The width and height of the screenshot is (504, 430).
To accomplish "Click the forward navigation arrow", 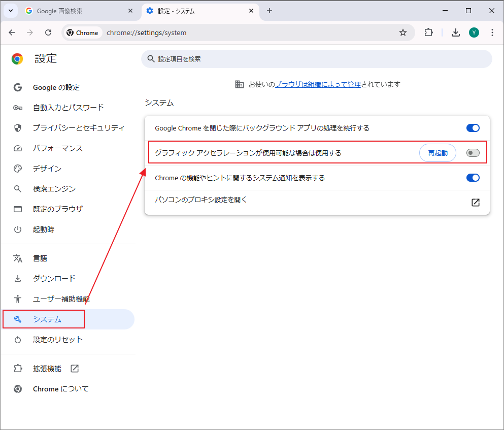I will [x=30, y=32].
